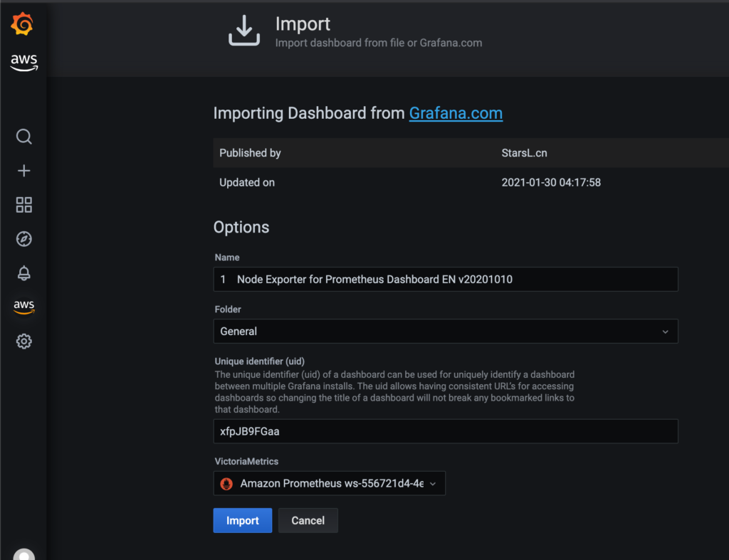Select the '2021-01-30 04:17:58' updated date
The image size is (729, 560).
(x=551, y=183)
